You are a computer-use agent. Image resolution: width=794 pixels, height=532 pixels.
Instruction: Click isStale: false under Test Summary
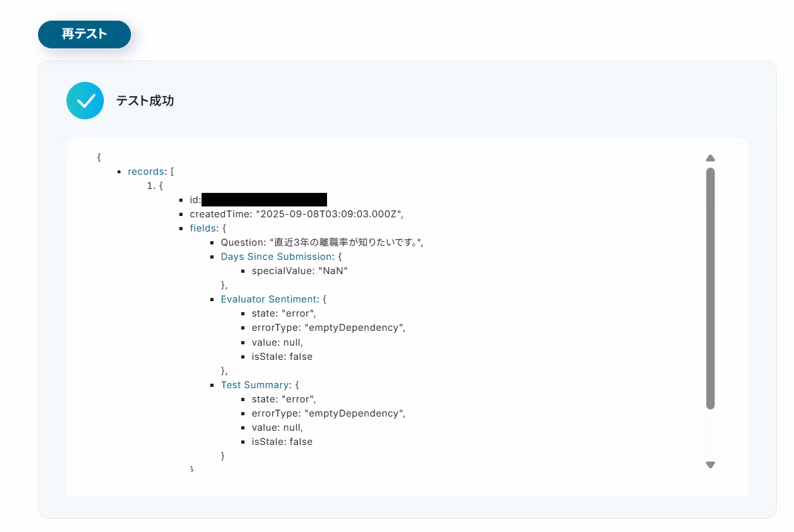tap(282, 442)
